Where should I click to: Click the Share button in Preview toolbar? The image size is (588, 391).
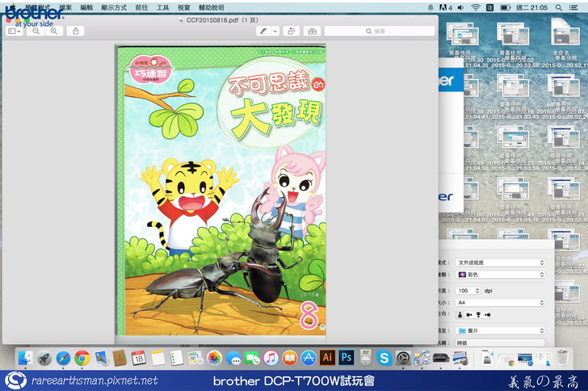pyautogui.click(x=76, y=31)
